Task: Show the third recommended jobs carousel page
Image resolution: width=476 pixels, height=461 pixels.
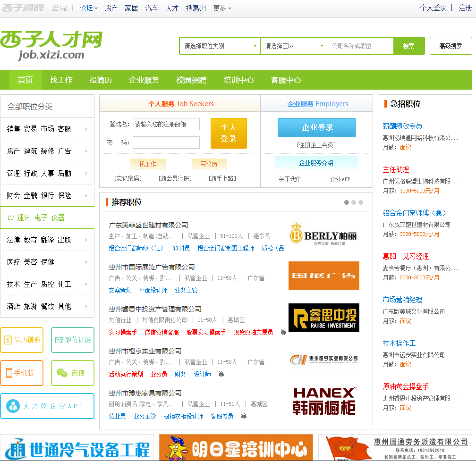Action: coord(361,202)
